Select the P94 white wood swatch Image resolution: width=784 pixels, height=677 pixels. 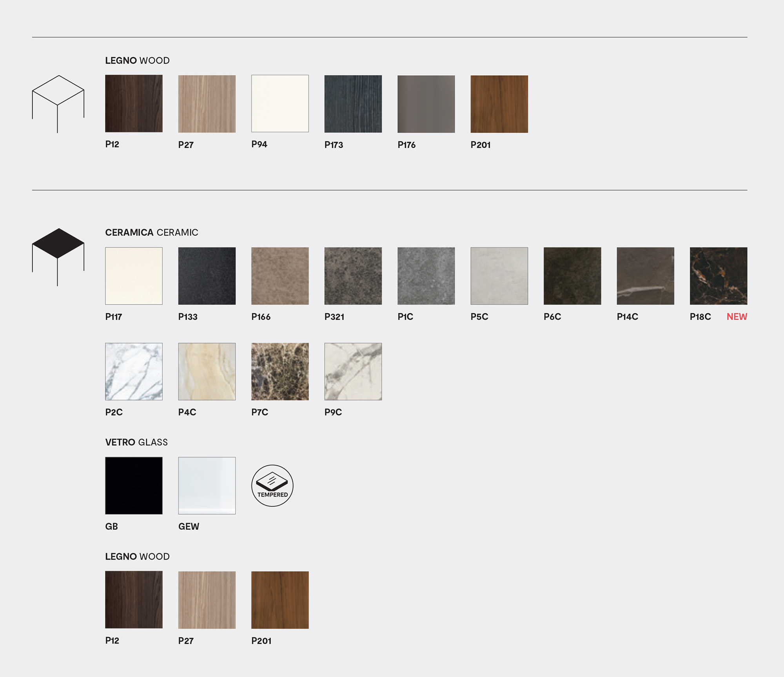click(280, 103)
